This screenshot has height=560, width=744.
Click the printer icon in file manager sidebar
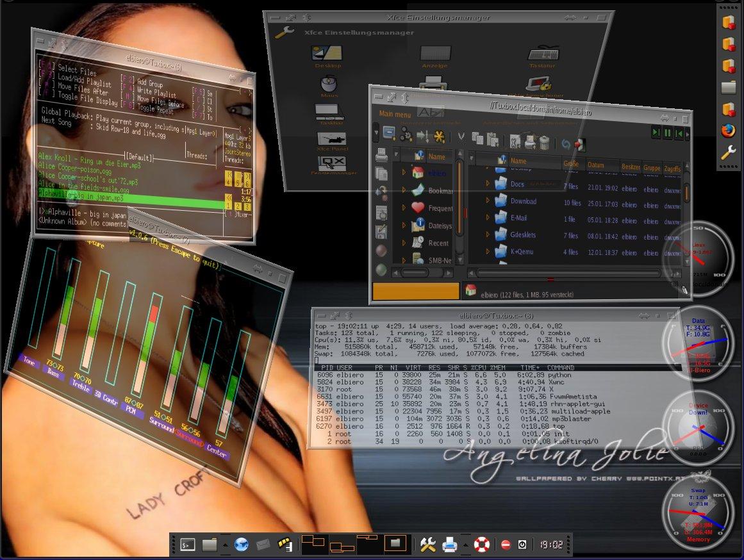pyautogui.click(x=381, y=154)
